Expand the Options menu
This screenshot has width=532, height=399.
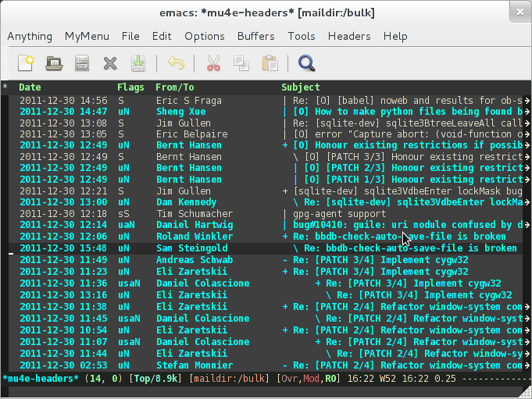(x=204, y=36)
